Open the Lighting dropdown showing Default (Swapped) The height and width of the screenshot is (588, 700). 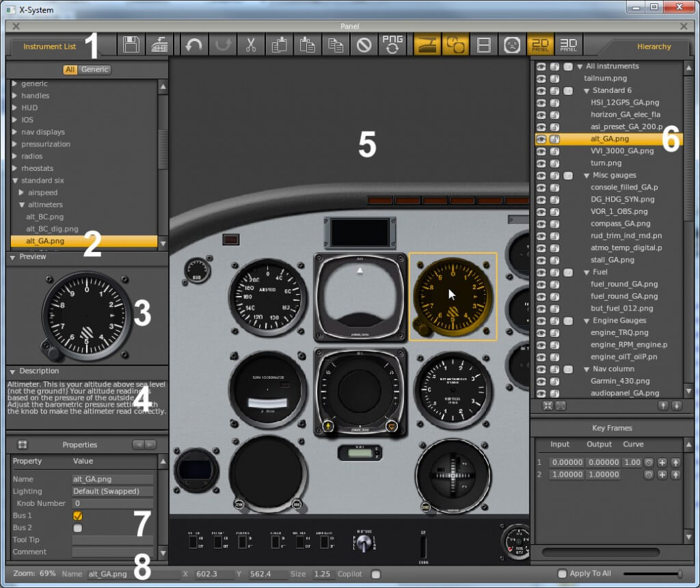(x=112, y=491)
